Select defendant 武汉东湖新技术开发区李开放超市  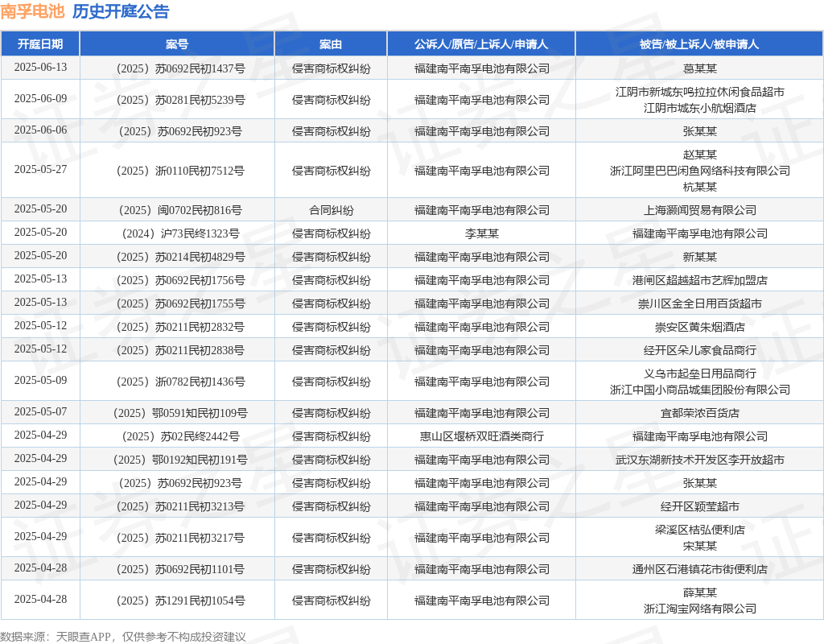700,460
